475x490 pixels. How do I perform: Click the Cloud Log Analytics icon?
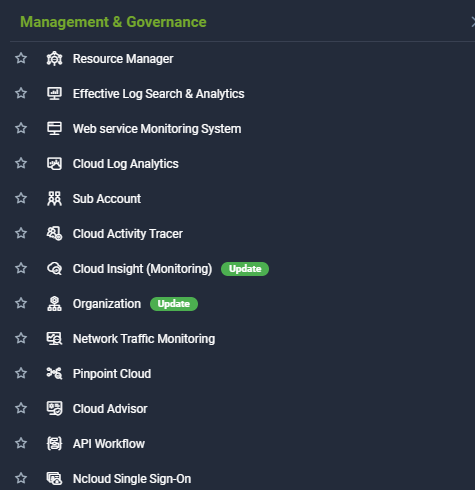pos(54,164)
